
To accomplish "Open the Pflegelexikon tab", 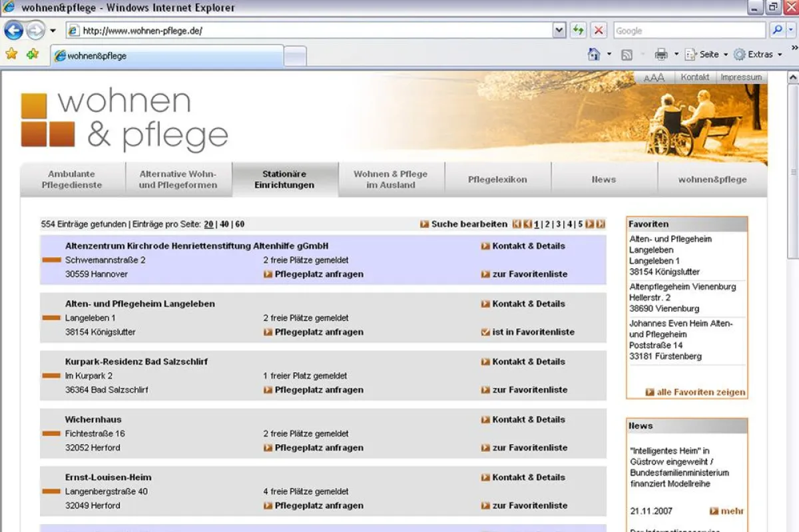I will pyautogui.click(x=497, y=180).
